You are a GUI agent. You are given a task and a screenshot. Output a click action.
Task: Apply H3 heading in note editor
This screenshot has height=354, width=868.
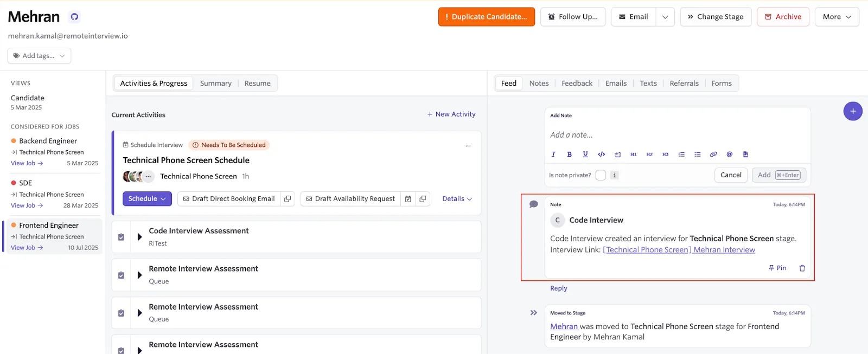[x=665, y=155]
